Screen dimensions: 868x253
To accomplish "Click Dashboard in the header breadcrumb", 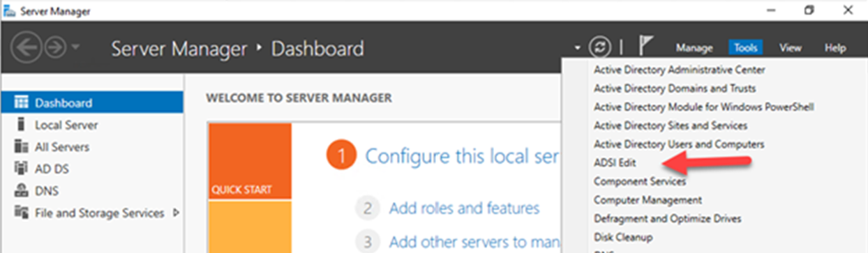I will [x=317, y=49].
